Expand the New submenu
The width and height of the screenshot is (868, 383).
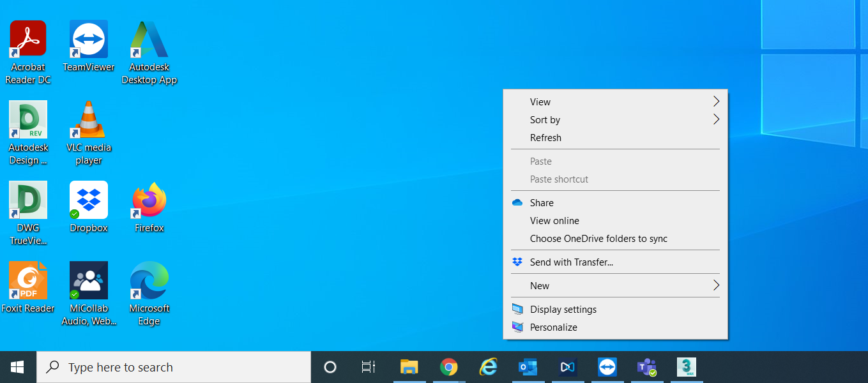616,286
